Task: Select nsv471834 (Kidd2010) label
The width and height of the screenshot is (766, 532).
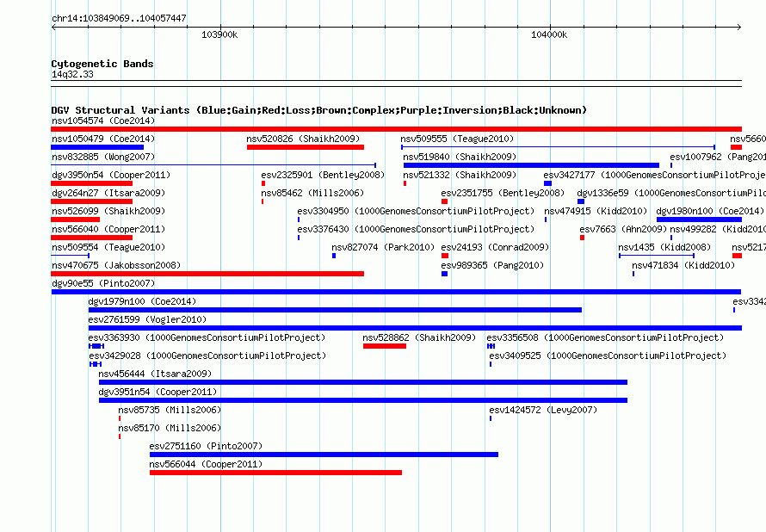Action: pos(683,265)
